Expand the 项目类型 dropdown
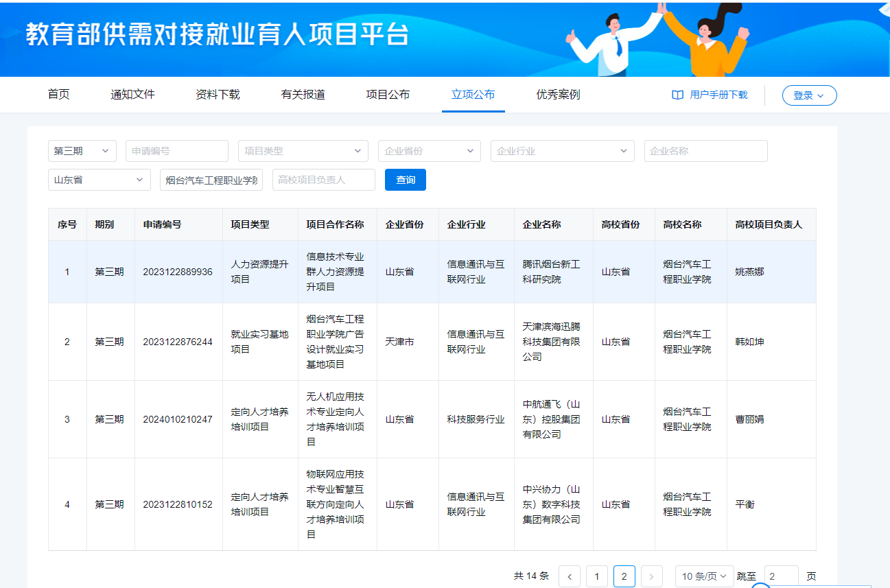This screenshot has width=890, height=588. (x=303, y=151)
